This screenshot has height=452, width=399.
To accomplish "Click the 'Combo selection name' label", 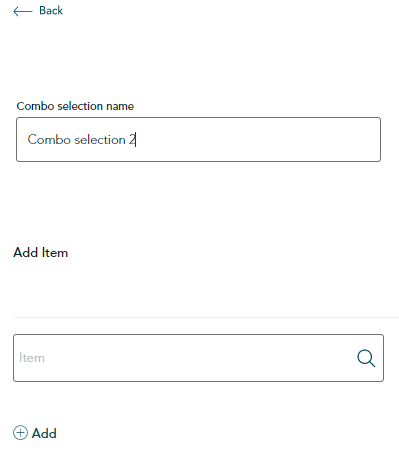I will pos(75,106).
